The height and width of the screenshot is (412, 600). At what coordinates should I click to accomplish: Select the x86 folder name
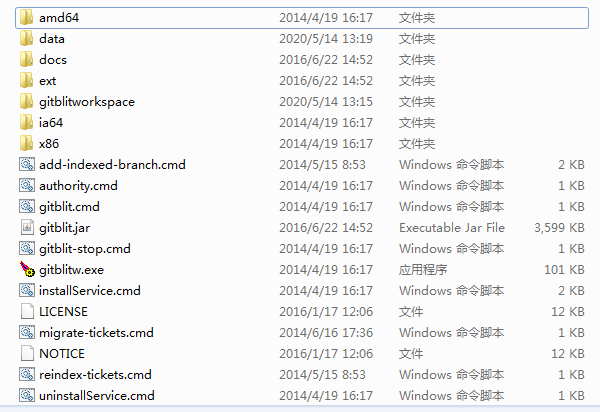(x=49, y=144)
